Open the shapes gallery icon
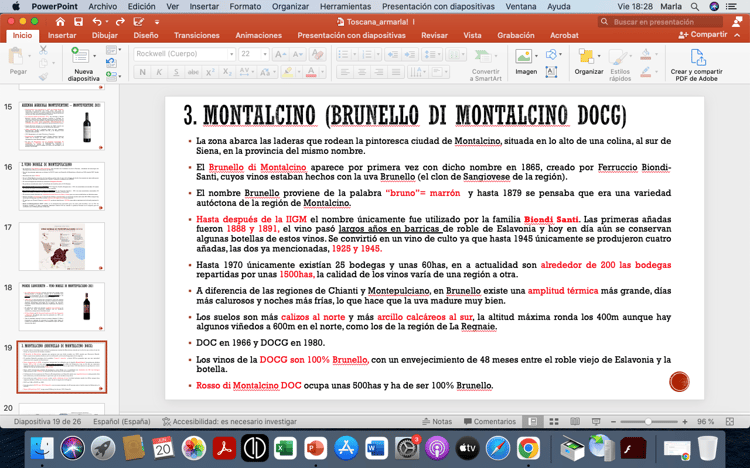 point(551,54)
